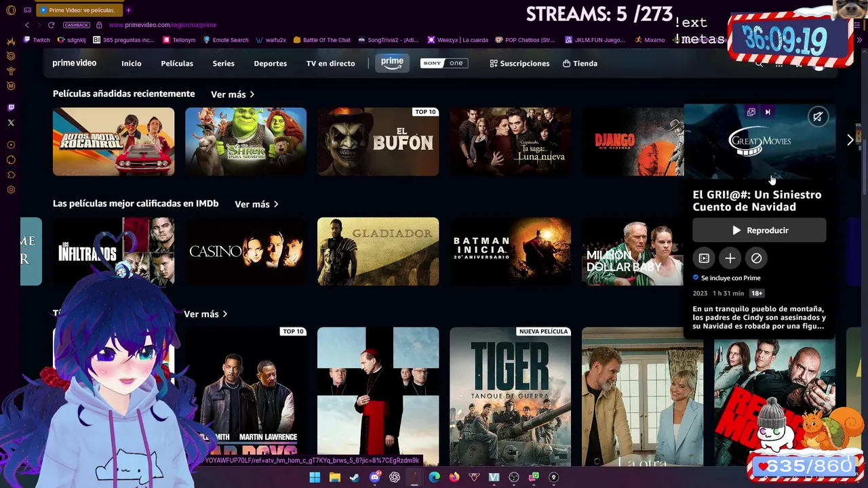The height and width of the screenshot is (488, 868).
Task: Open Firefox from taskbar
Action: [x=454, y=477]
